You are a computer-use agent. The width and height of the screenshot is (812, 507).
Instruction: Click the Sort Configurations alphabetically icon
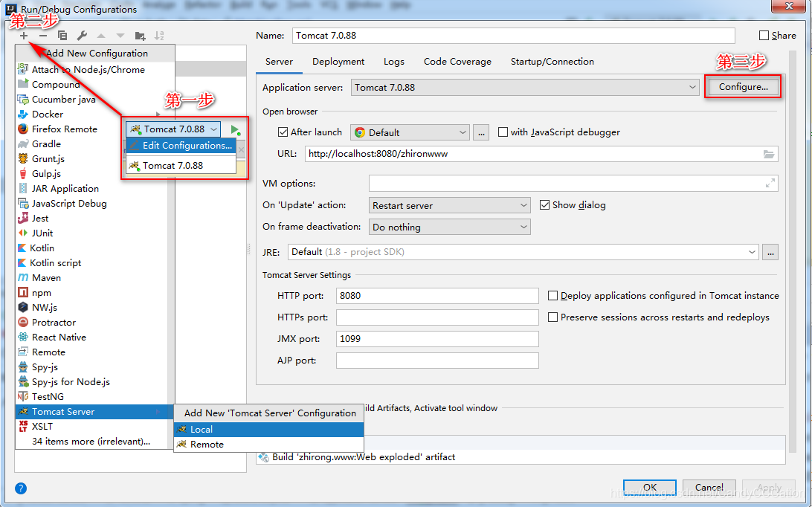pyautogui.click(x=159, y=36)
